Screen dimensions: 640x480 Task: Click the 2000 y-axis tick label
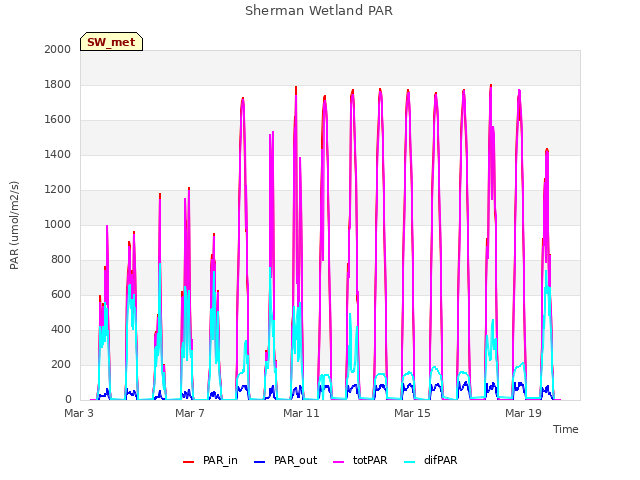tap(58, 49)
